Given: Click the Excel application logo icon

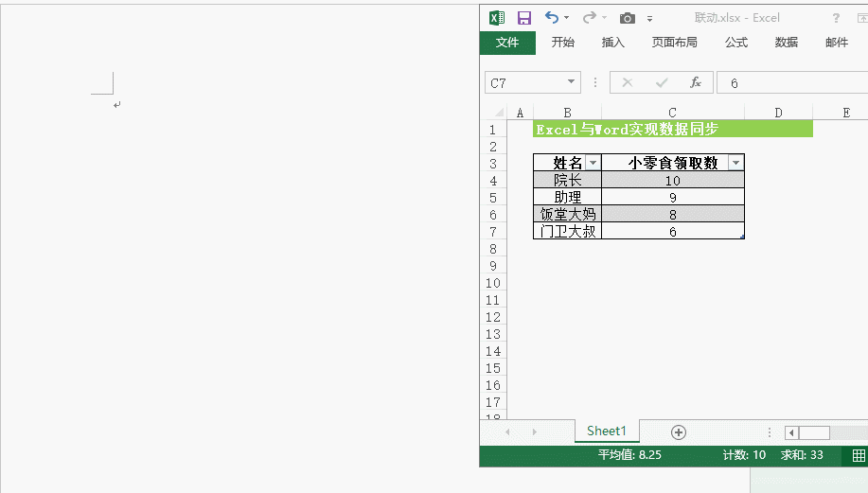Looking at the screenshot, I should point(497,18).
